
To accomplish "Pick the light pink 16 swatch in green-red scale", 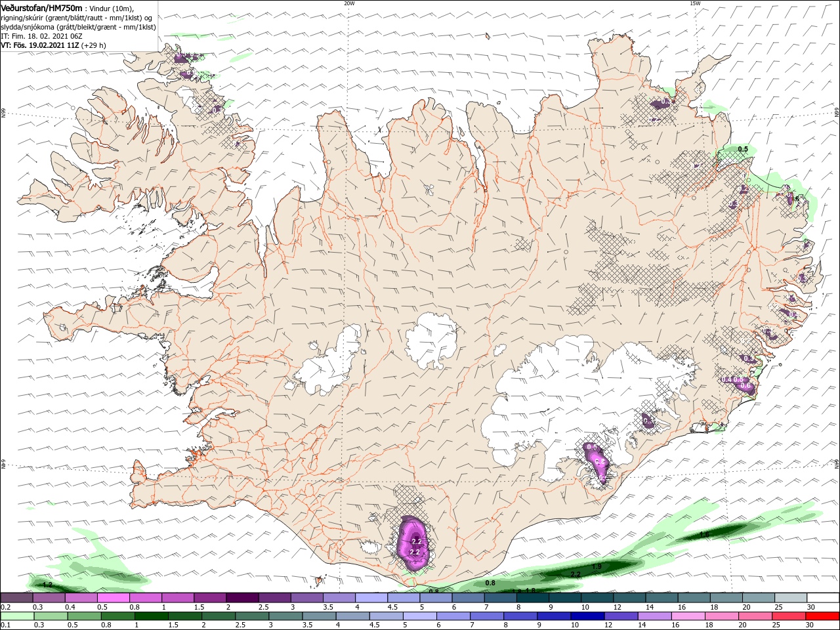I will [x=688, y=616].
